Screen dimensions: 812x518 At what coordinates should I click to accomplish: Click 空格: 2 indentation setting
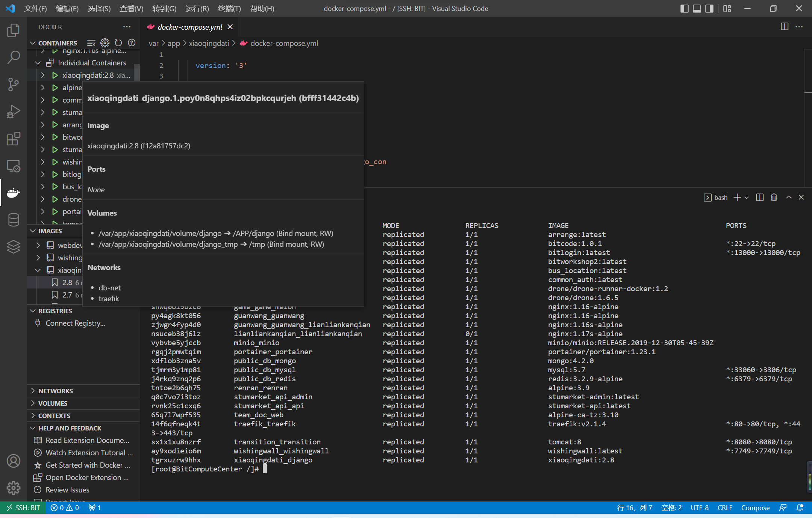point(671,508)
